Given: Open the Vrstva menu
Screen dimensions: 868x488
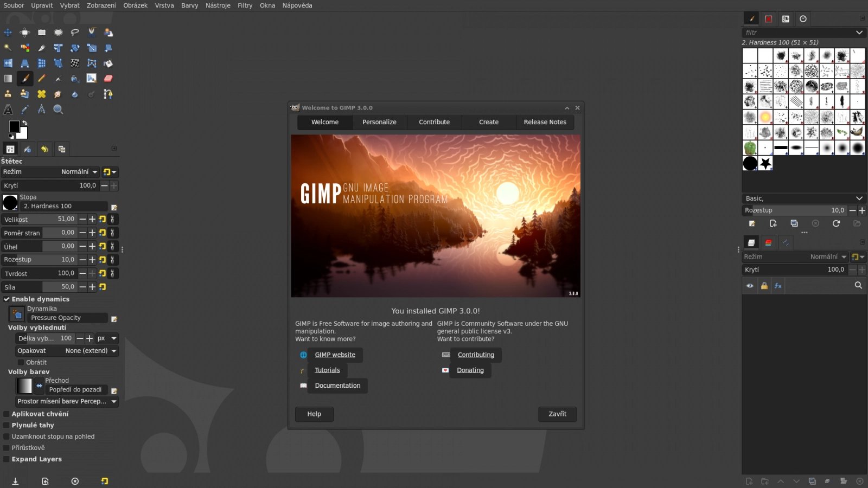Looking at the screenshot, I should tap(164, 5).
